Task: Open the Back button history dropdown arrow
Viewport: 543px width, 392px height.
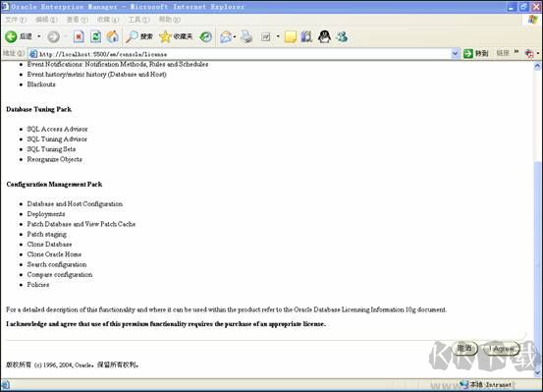Action: (39, 36)
